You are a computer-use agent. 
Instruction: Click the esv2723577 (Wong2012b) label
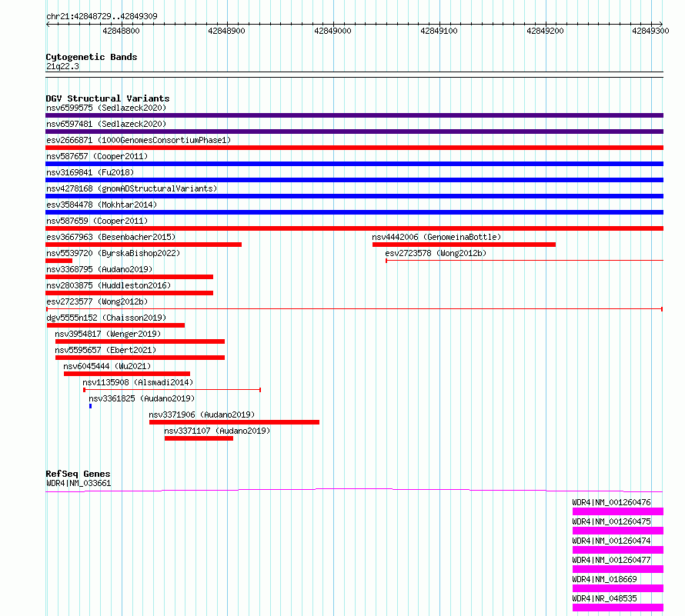[97, 301]
